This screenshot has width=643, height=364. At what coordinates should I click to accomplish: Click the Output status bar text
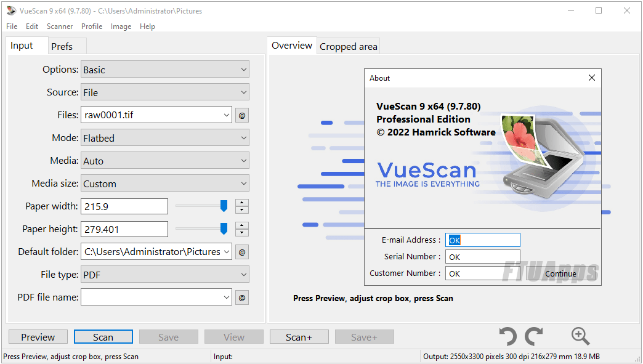click(511, 357)
